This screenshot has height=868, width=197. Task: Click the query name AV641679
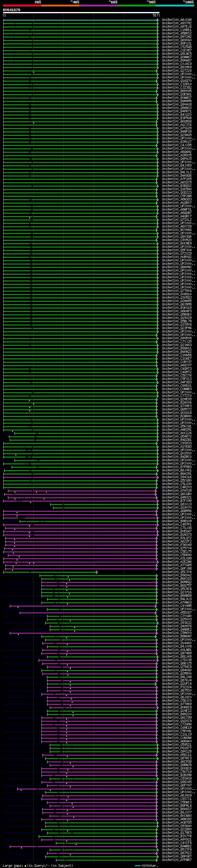pyautogui.click(x=11, y=10)
